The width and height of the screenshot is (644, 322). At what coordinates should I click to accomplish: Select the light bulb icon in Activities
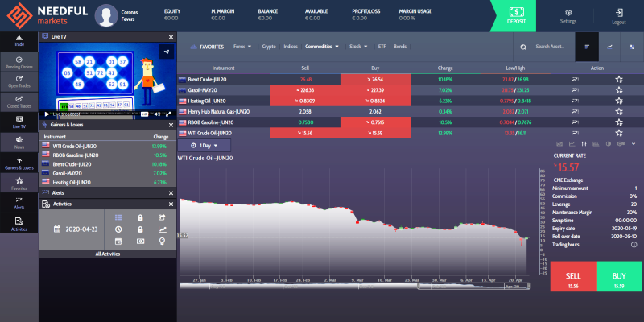[x=163, y=241]
